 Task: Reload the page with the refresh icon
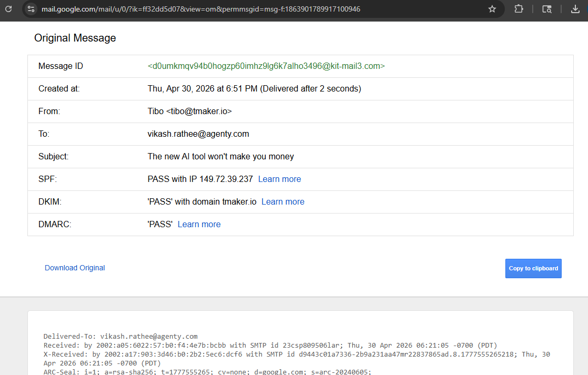pos(8,8)
